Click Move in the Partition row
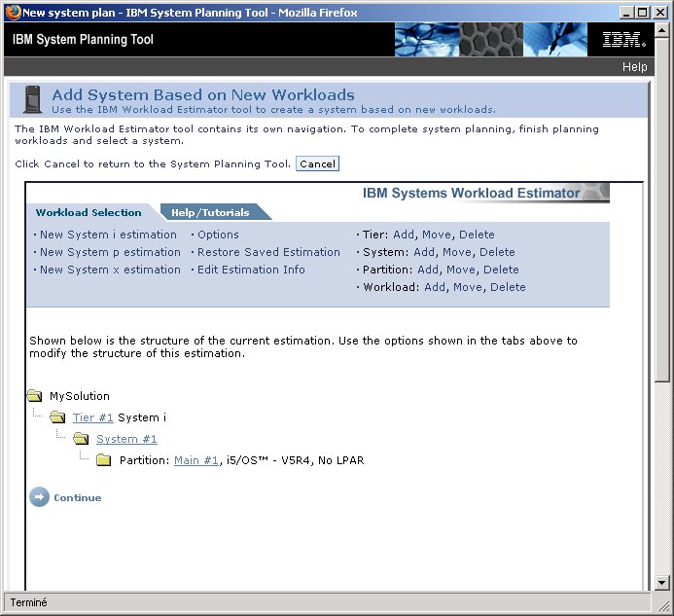 (461, 270)
